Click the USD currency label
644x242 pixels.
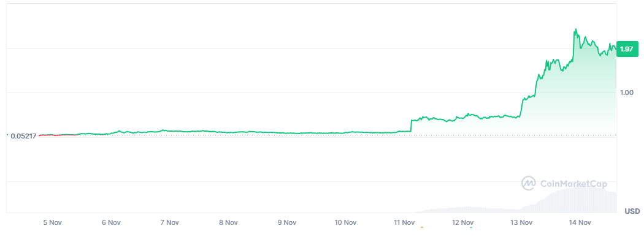click(632, 211)
